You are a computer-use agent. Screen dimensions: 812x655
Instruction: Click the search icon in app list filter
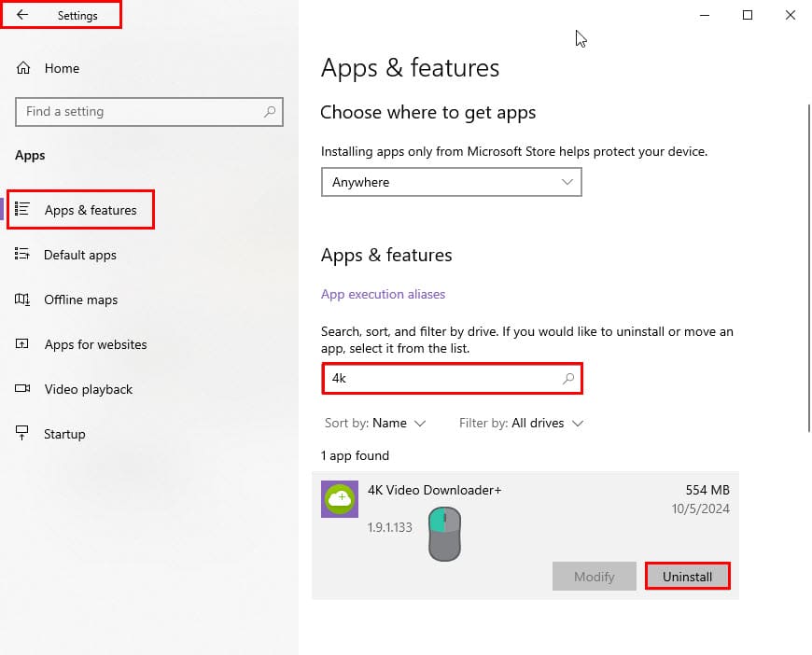tap(568, 379)
